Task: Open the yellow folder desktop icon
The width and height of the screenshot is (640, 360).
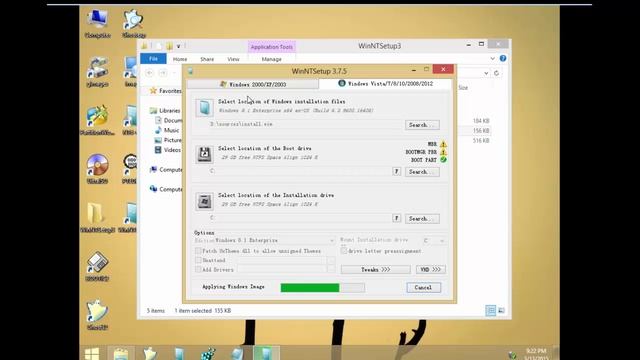Action: (98, 217)
